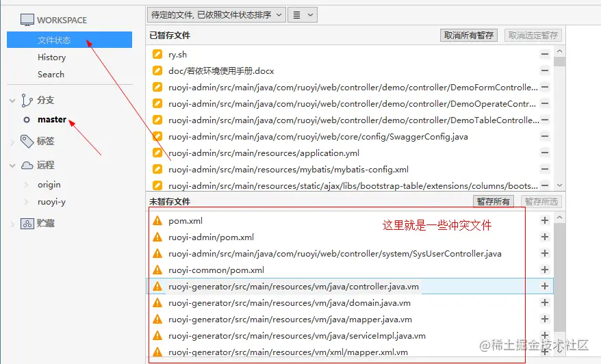Click the 暂存所有 button

[494, 202]
